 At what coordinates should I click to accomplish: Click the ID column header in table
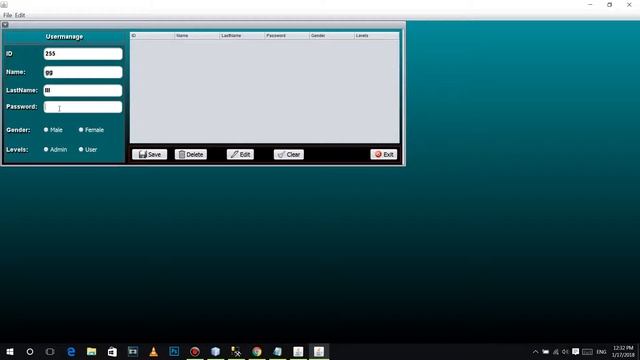(153, 36)
